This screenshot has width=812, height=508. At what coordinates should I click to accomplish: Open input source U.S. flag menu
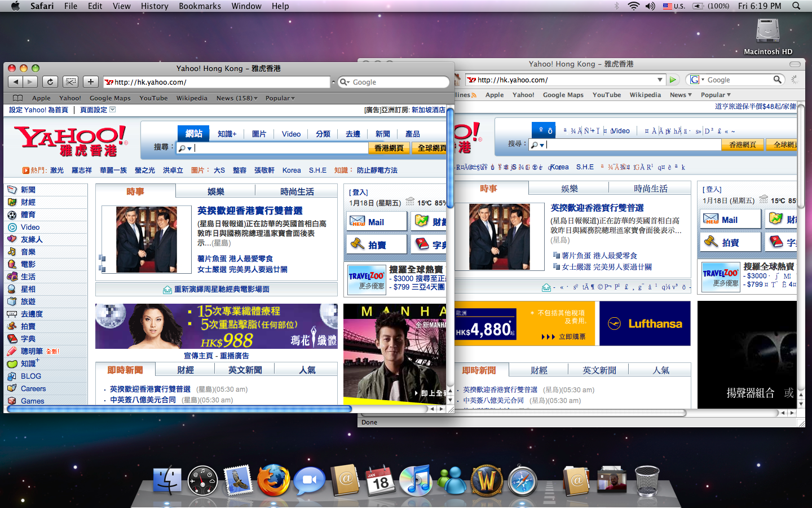(673, 6)
